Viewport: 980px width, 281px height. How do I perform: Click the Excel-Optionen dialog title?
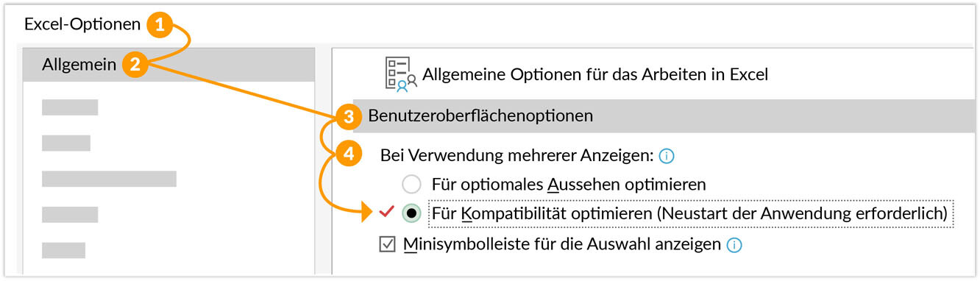pyautogui.click(x=82, y=24)
